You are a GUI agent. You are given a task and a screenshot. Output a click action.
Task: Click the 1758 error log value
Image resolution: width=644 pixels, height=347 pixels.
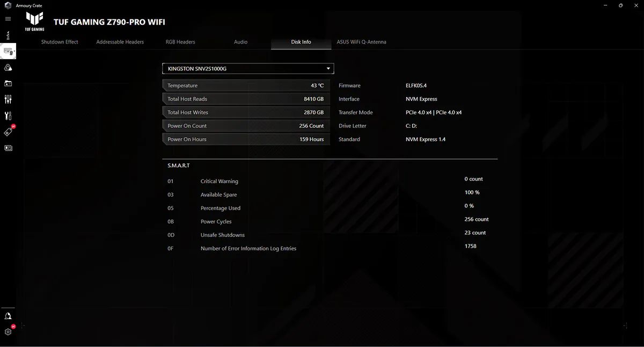(x=470, y=246)
